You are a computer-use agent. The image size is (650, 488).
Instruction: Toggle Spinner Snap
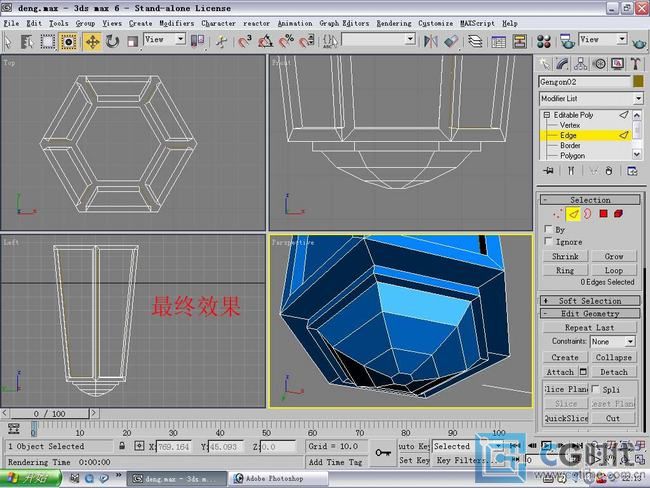point(307,41)
